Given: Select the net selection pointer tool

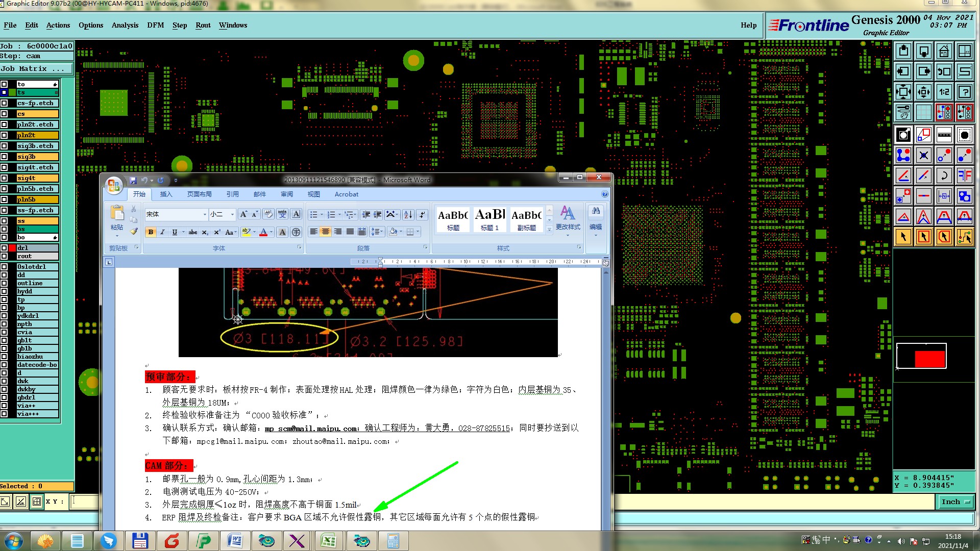Looking at the screenshot, I should coord(964,237).
